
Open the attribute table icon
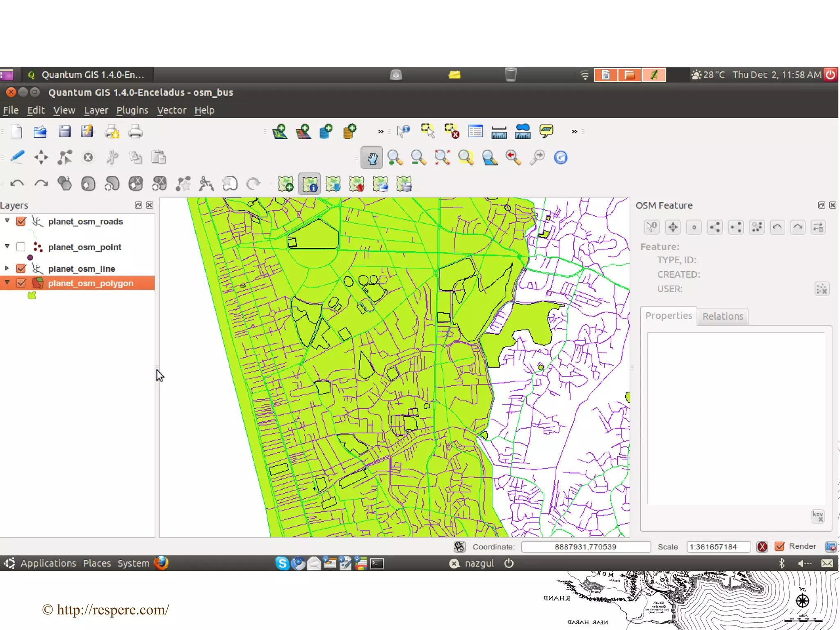(475, 132)
